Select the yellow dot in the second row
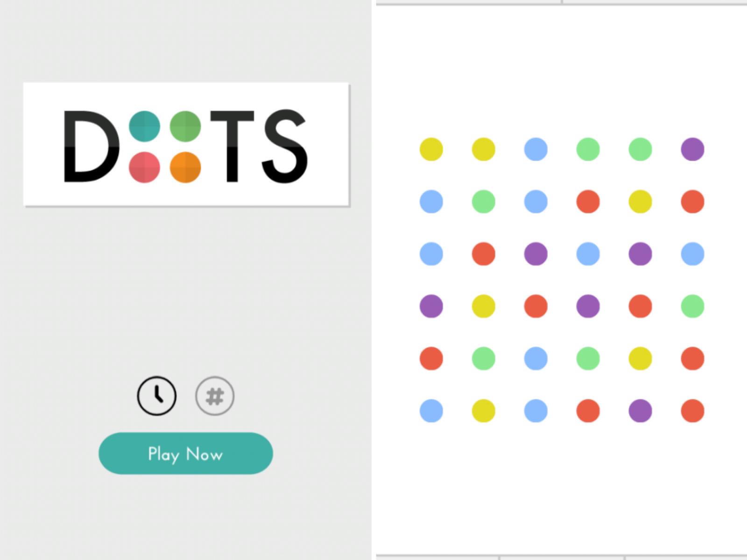The height and width of the screenshot is (560, 747). coord(640,202)
